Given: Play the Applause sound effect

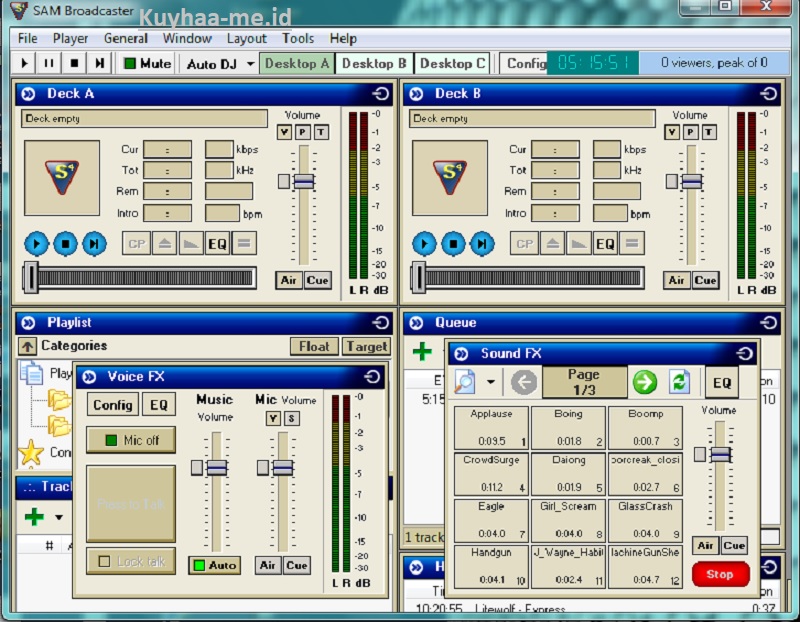Looking at the screenshot, I should 491,428.
